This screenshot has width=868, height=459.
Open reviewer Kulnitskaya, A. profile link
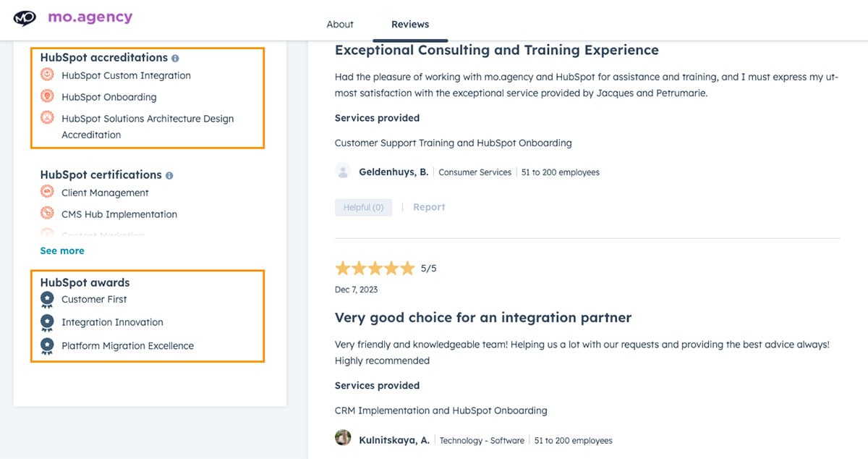pos(393,439)
